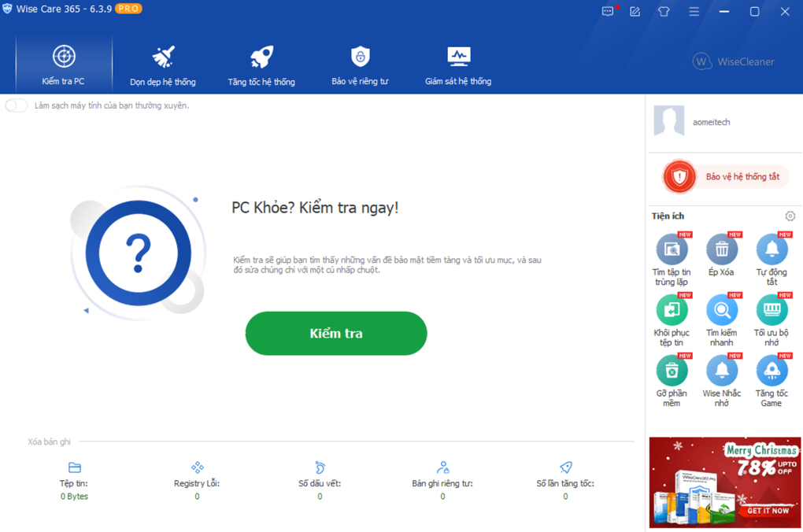Toggle regular PC cleaning switch
The image size is (803, 532).
(17, 105)
